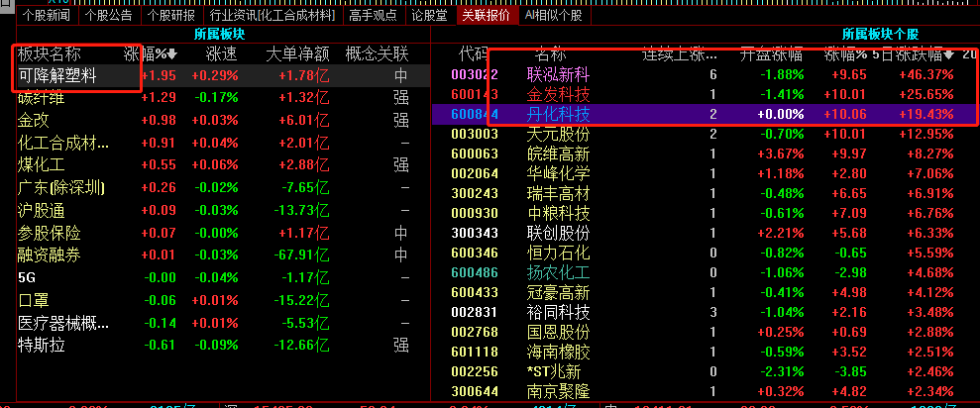This screenshot has width=980, height=408.
Task: Select the 行业资讯[化工合成材料] tab
Action: coord(272,16)
